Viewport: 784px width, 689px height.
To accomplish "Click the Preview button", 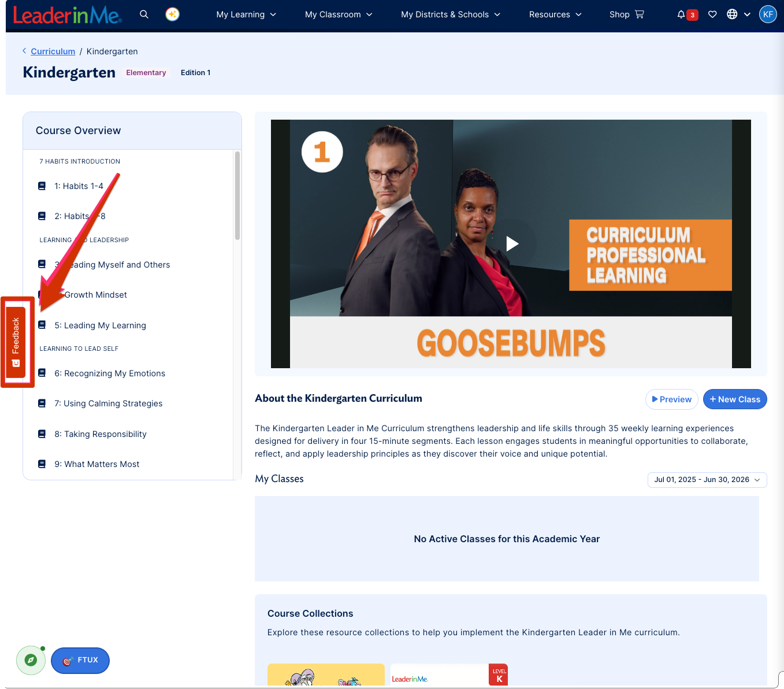I will (x=671, y=399).
